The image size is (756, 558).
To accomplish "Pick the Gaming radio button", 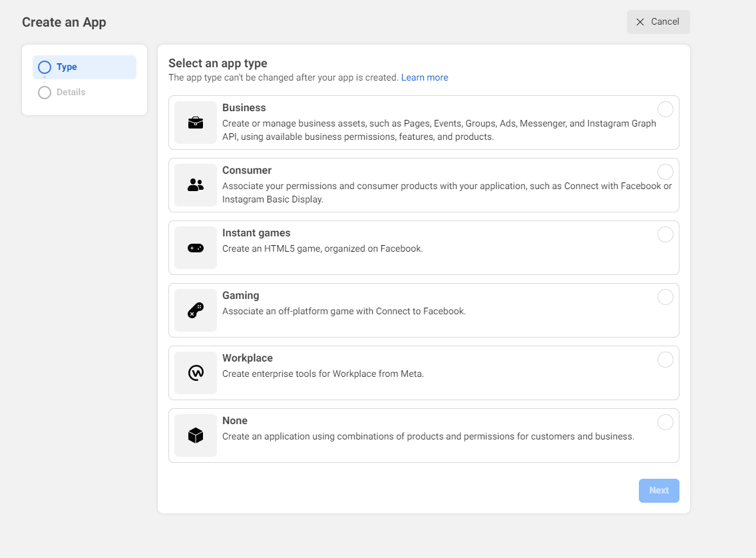I will click(665, 297).
